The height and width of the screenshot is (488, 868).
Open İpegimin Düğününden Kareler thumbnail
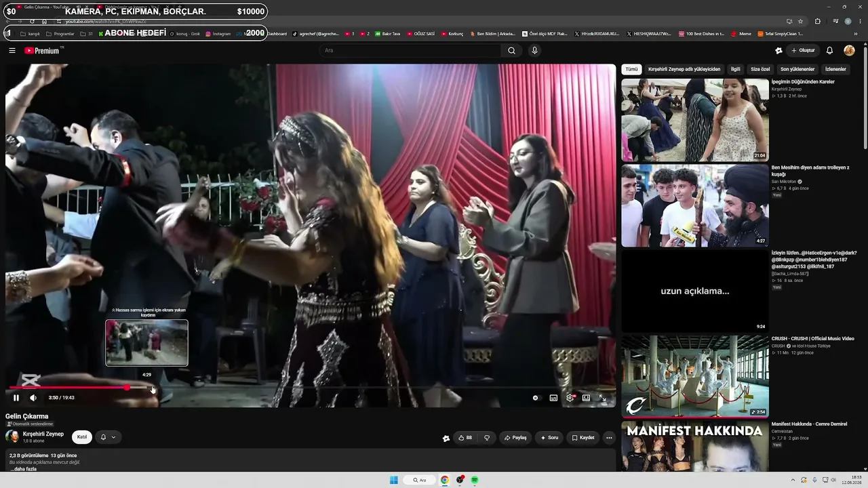coord(695,120)
